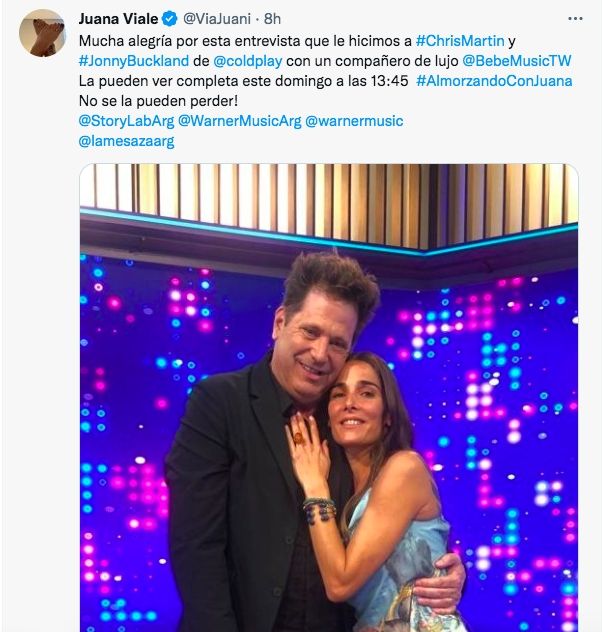Open the tweet's three-dot more options menu
602x632 pixels.
(574, 18)
